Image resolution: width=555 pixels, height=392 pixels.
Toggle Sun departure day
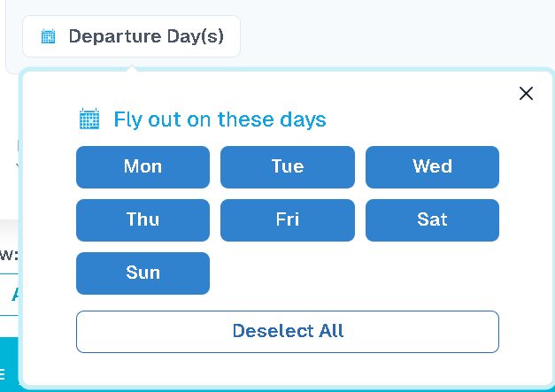pos(143,273)
